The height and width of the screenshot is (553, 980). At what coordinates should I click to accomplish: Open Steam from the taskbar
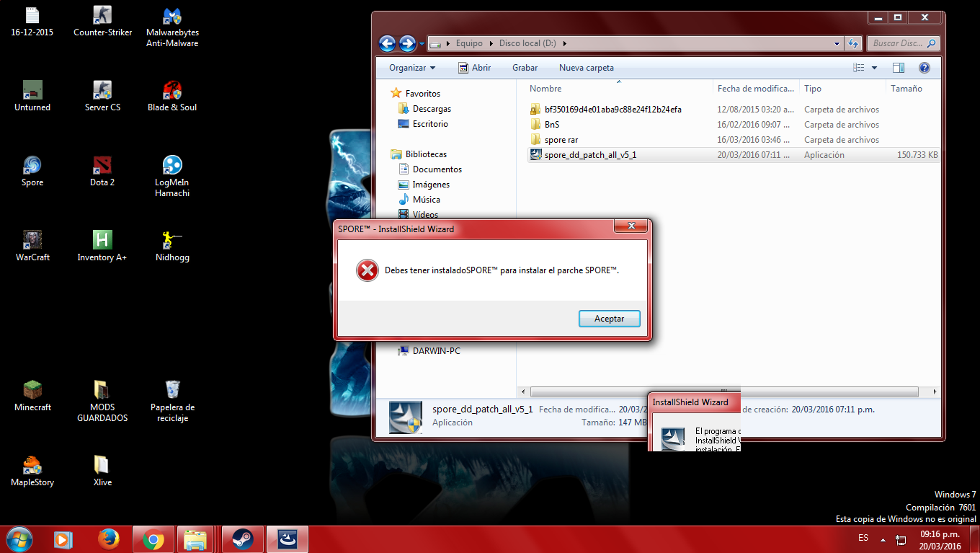pos(242,539)
